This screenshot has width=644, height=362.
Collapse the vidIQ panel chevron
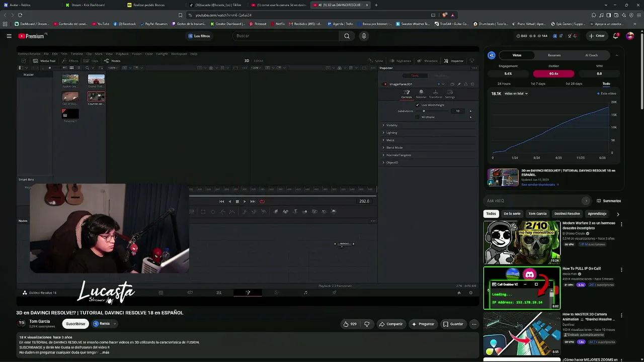click(616, 55)
